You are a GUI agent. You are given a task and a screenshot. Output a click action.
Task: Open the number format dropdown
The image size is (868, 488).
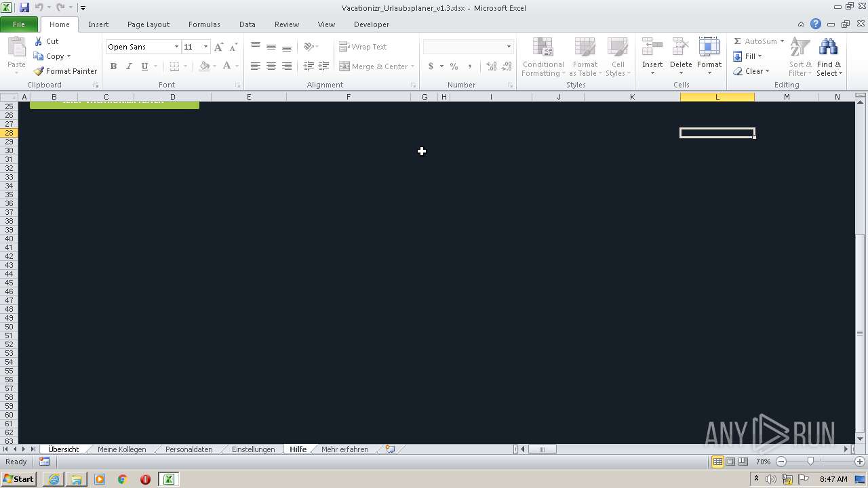point(509,47)
